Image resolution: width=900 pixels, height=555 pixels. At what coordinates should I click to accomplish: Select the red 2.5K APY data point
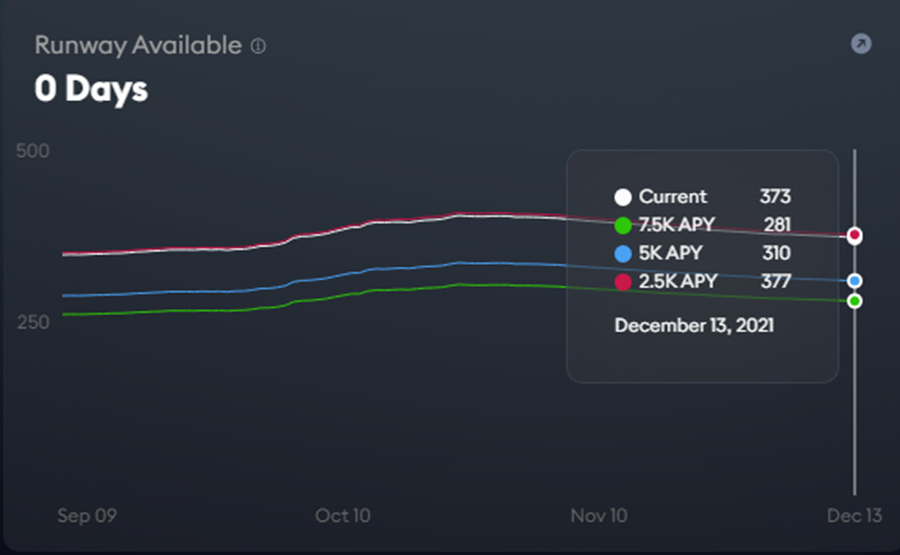pos(855,235)
